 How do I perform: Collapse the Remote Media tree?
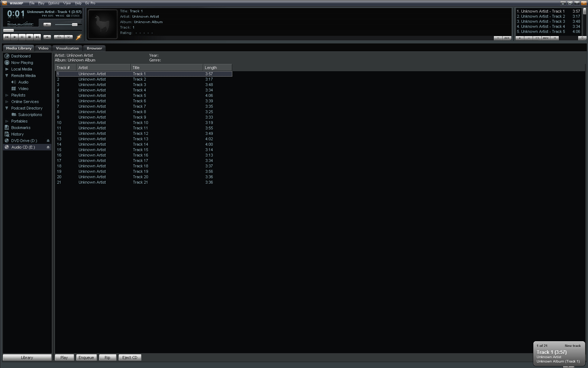coord(7,76)
